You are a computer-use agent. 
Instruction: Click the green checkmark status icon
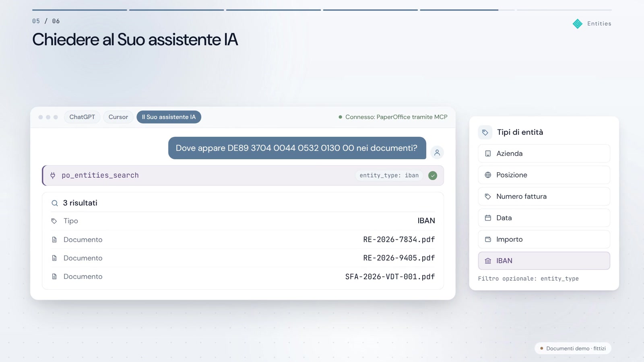pos(433,175)
